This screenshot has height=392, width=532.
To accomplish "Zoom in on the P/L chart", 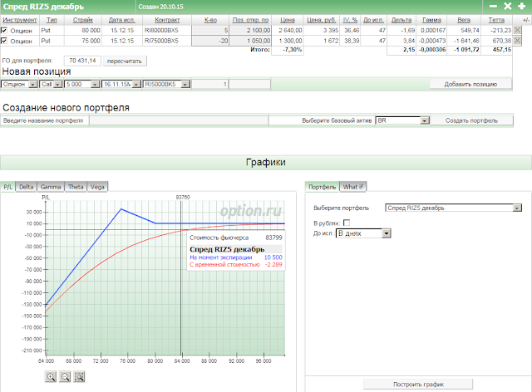I will [51, 377].
